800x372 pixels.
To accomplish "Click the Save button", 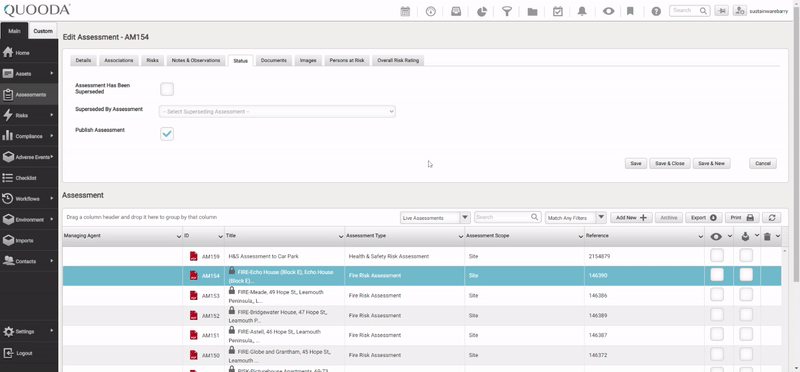I will tap(636, 163).
